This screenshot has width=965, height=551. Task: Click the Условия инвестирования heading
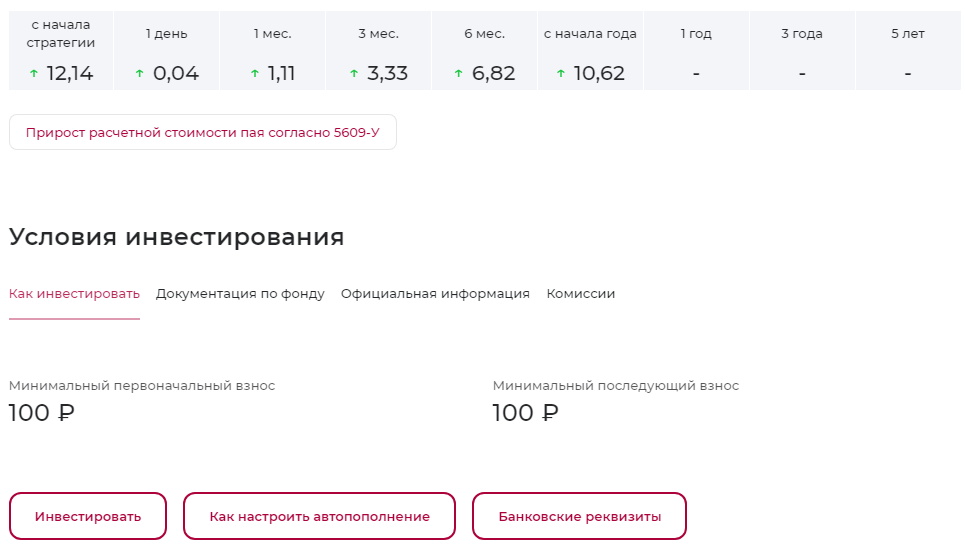[177, 237]
